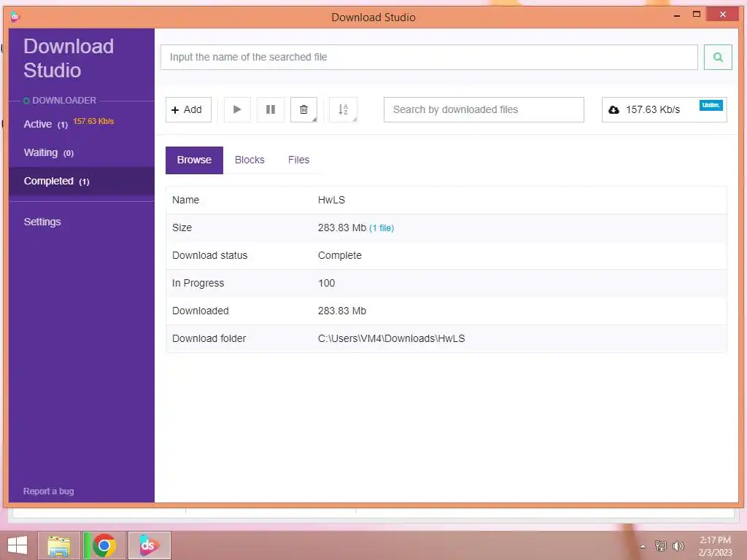Click the Downloaded 283.83 Mb value
The image size is (747, 560).
(x=342, y=311)
